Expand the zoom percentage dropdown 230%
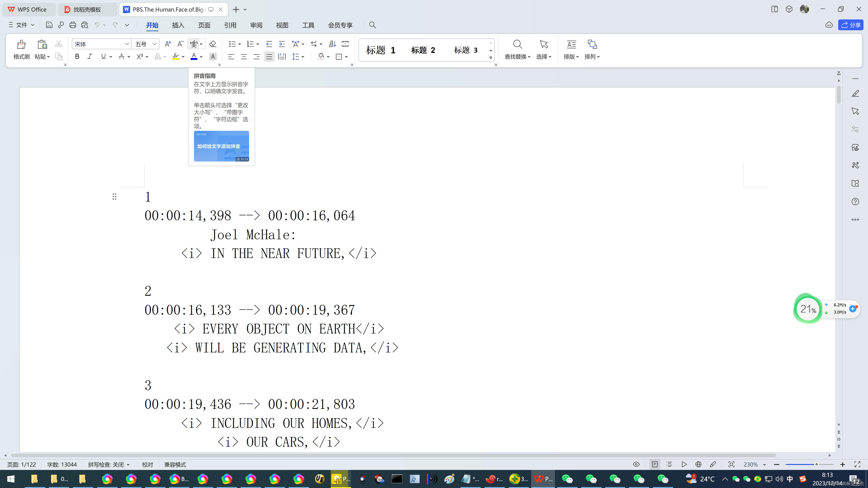The width and height of the screenshot is (868, 488). pyautogui.click(x=764, y=465)
